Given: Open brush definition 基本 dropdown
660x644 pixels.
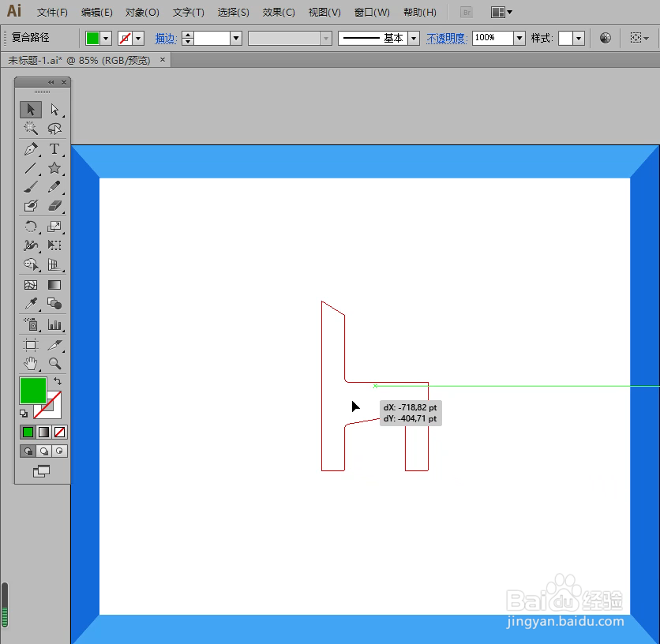Looking at the screenshot, I should click(414, 39).
